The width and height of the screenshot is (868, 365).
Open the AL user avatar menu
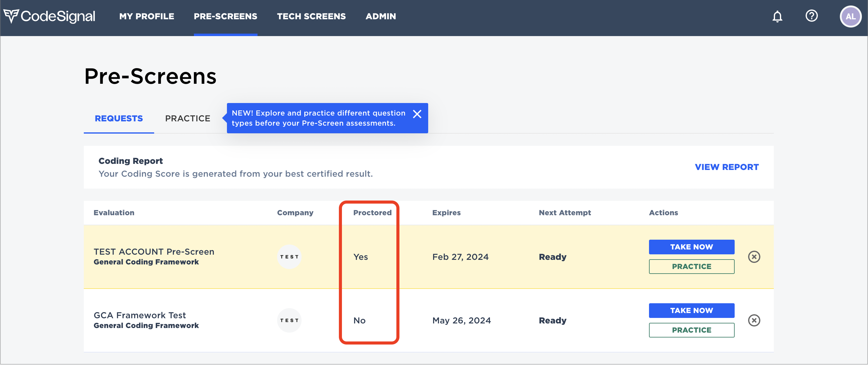coord(850,17)
